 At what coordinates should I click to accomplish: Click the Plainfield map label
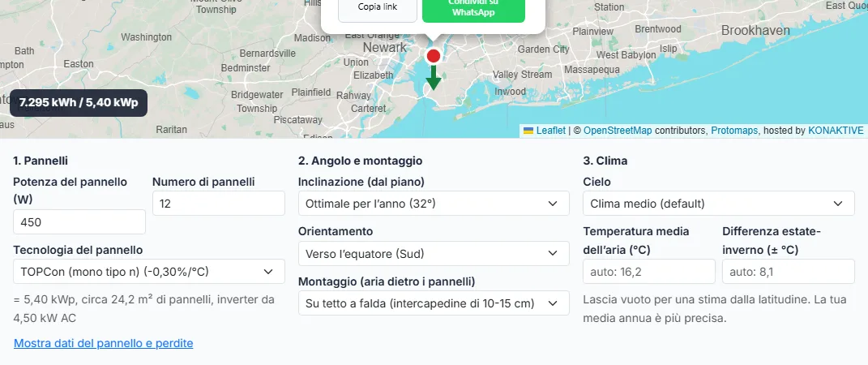pos(311,92)
